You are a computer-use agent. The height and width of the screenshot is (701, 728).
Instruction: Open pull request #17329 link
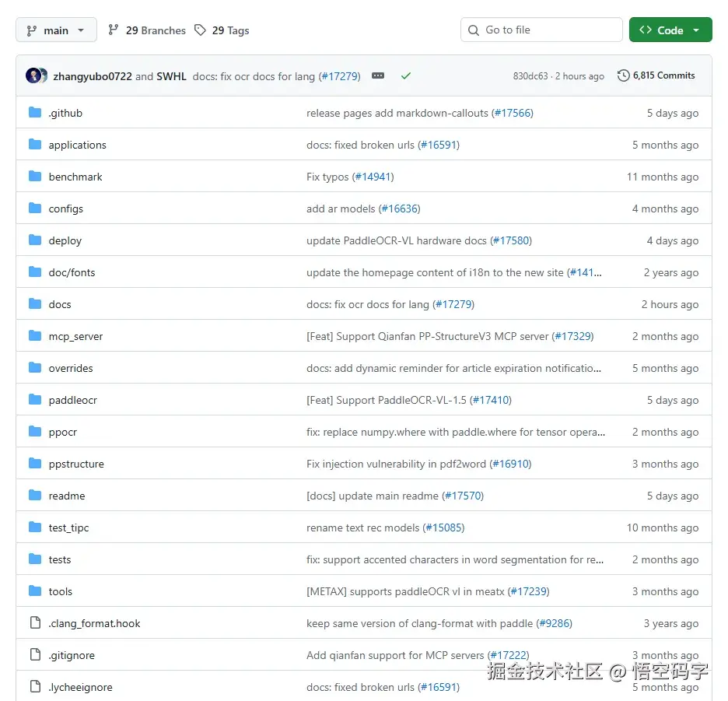point(572,336)
